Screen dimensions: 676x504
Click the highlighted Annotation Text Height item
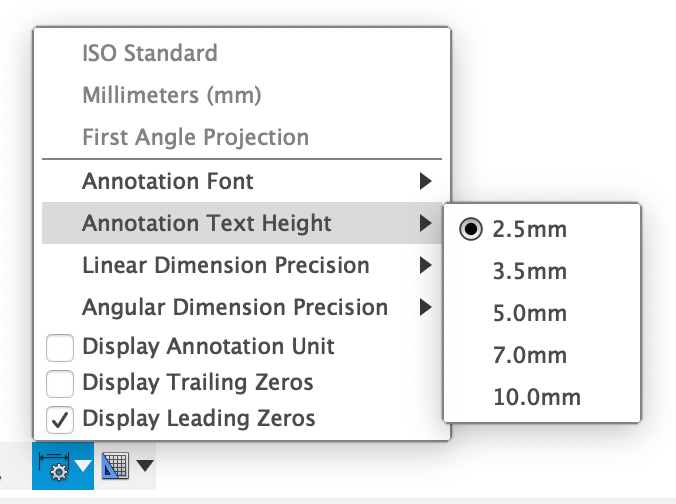pos(242,223)
